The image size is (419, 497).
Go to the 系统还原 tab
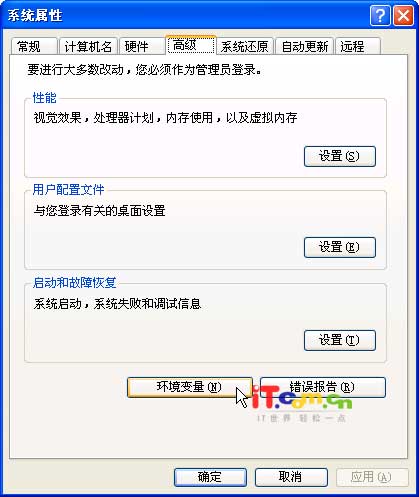245,46
